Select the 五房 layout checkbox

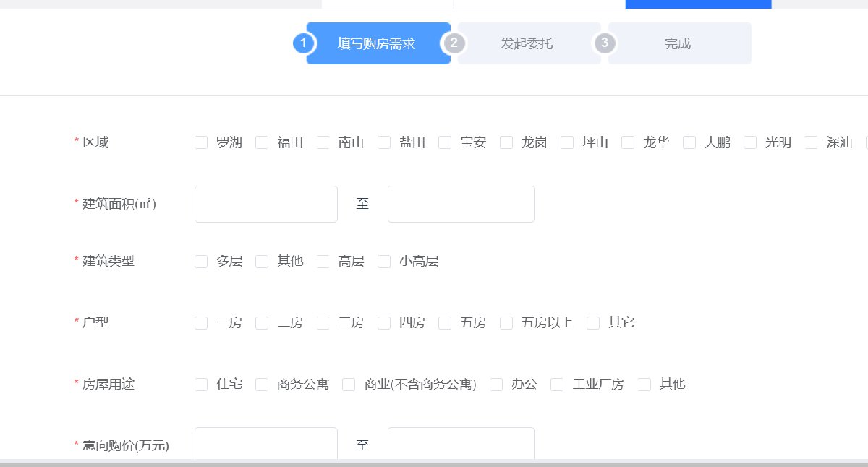pyautogui.click(x=445, y=323)
